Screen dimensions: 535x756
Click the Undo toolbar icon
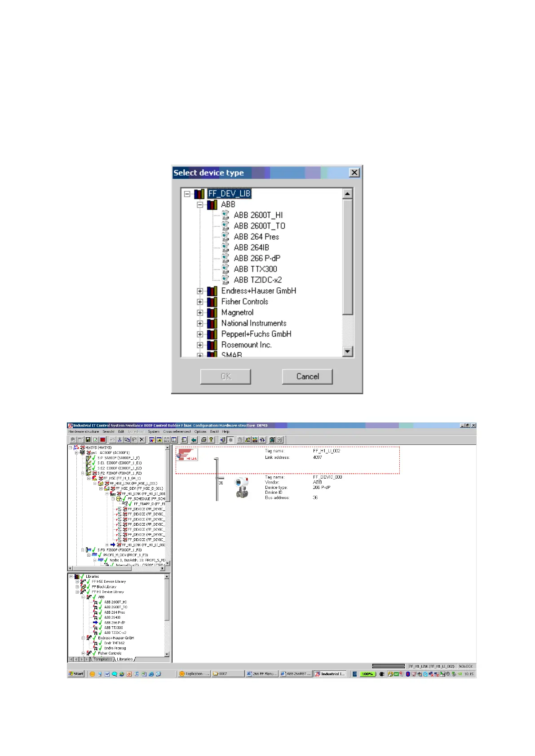tap(112, 440)
